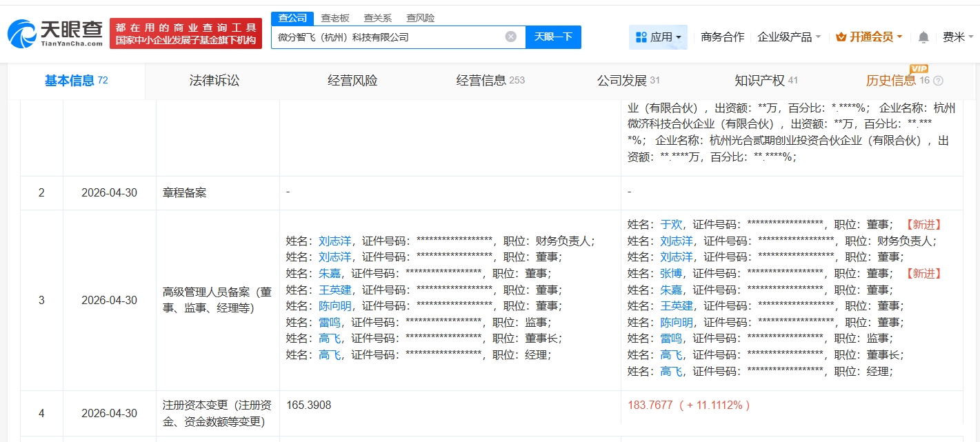Open the 经营风险 tab
The image size is (980, 442).
point(352,81)
